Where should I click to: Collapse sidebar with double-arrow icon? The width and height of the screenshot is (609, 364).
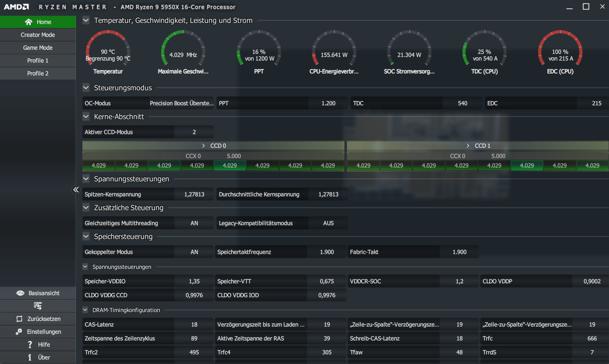[x=76, y=190]
